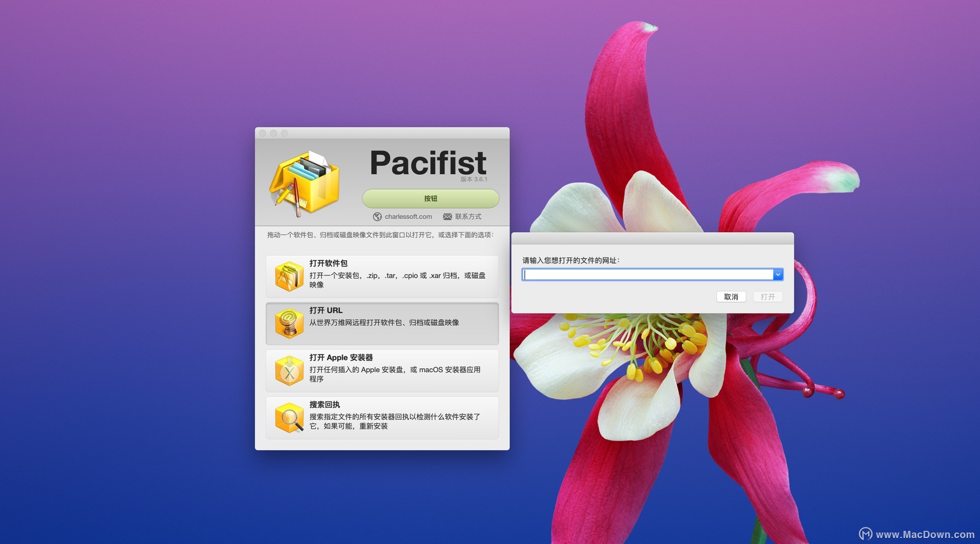Click the description 打开任何插入的 Apple 安装盘
980x544 pixels.
point(395,374)
